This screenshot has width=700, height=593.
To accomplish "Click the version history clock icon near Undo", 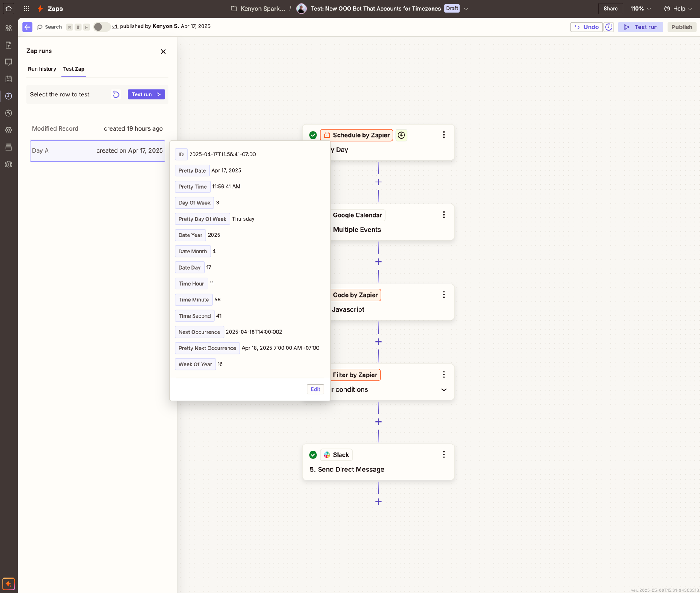I will (x=609, y=27).
